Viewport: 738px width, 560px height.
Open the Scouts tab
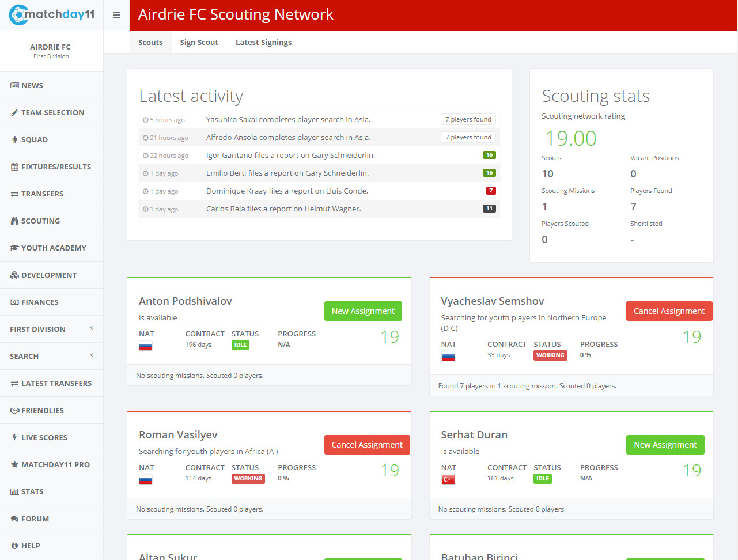tap(150, 42)
